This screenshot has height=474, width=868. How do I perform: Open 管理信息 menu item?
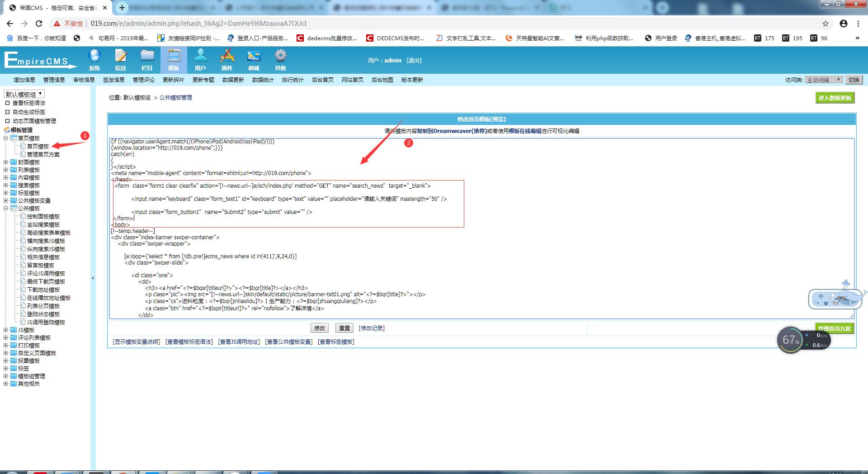(54, 80)
